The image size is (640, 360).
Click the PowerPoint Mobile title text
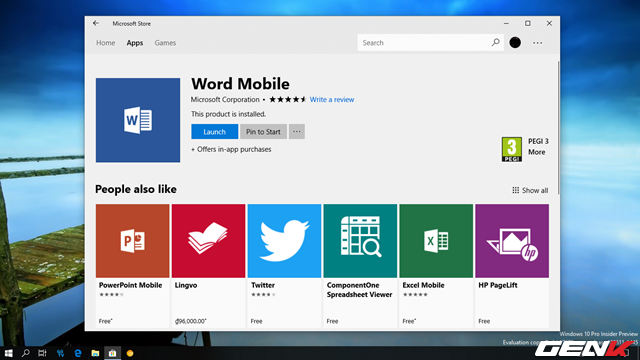[x=131, y=285]
